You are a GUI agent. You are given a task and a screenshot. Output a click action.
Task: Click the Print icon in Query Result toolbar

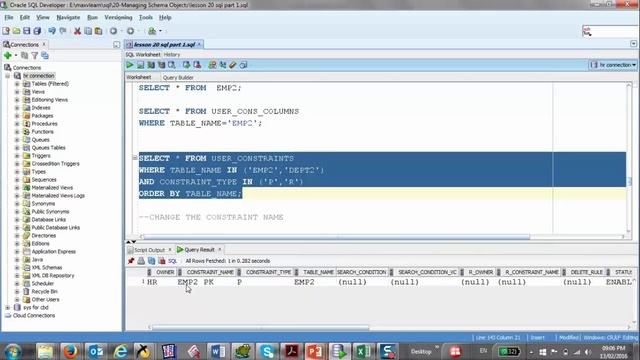pyautogui.click(x=141, y=261)
